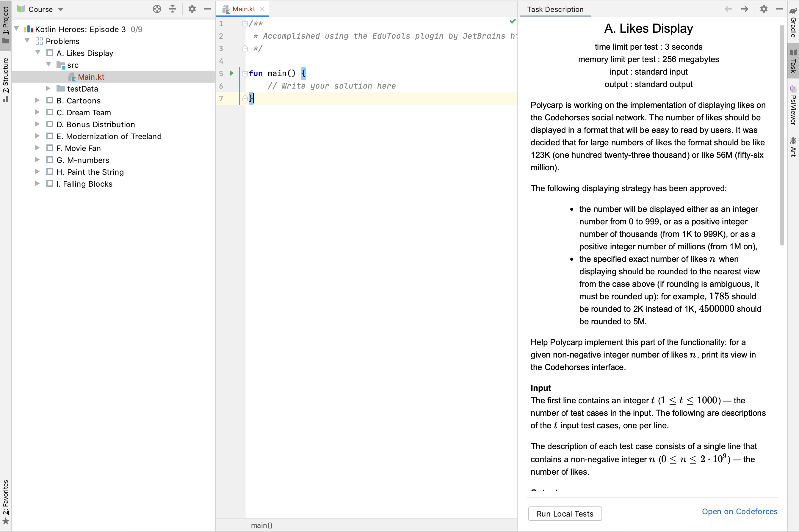This screenshot has height=532, width=799.
Task: Place cursor on comment line 6
Action: (x=331, y=86)
